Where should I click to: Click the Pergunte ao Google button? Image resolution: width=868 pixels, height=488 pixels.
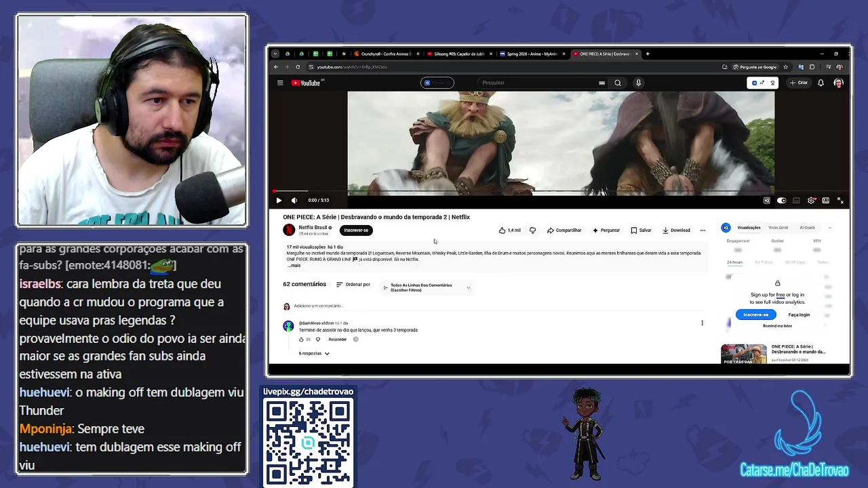click(x=755, y=67)
